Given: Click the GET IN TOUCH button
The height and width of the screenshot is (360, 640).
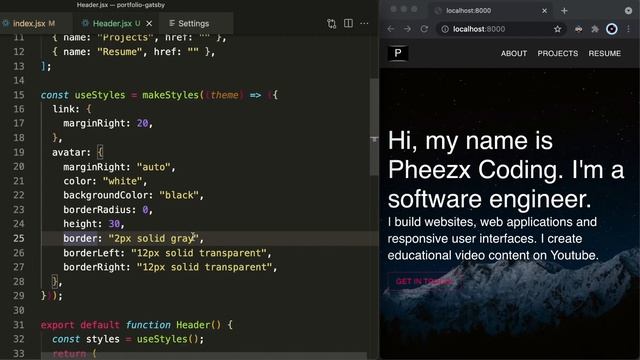Looking at the screenshot, I should click(x=424, y=281).
